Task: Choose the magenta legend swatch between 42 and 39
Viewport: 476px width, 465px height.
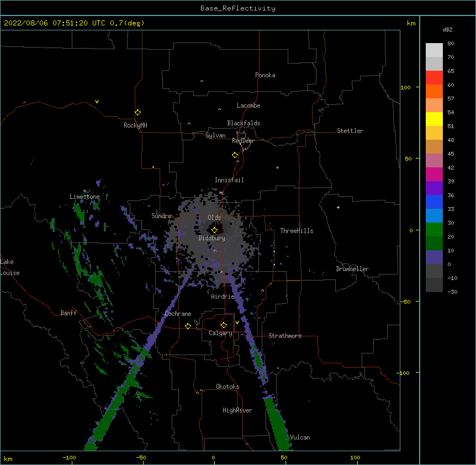Action: coord(434,174)
